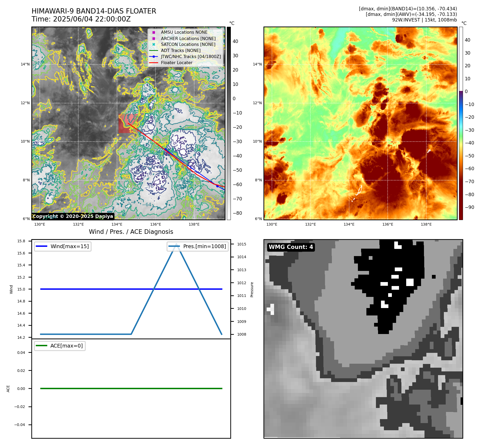Image resolution: width=481 pixels, height=448 pixels.
Task: Click the ACE[max=0] legend
Action: click(60, 346)
